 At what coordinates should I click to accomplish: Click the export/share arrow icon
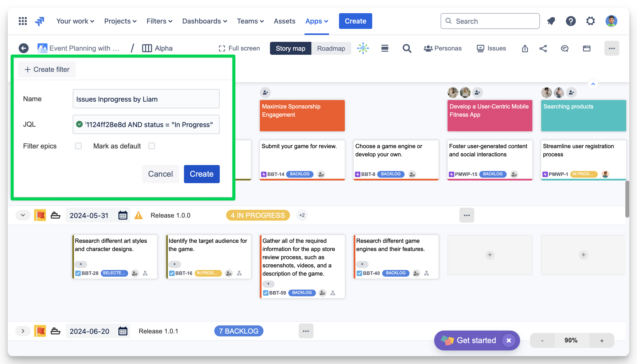point(525,48)
